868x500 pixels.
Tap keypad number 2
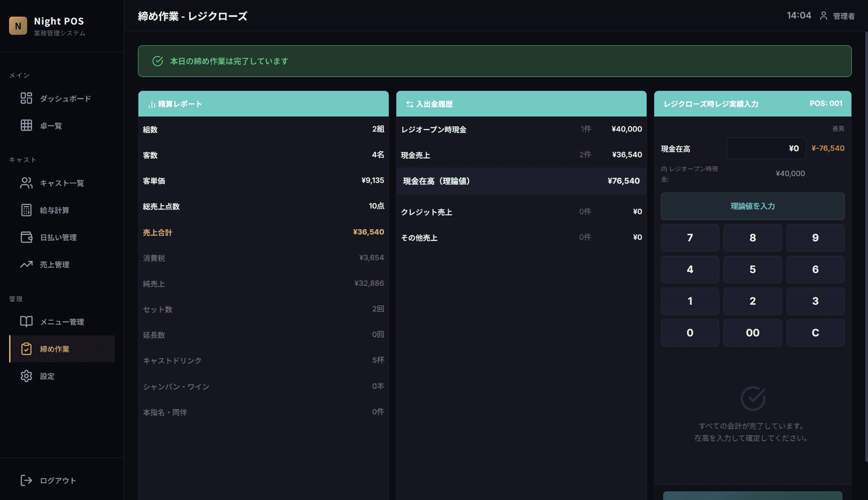click(x=752, y=301)
